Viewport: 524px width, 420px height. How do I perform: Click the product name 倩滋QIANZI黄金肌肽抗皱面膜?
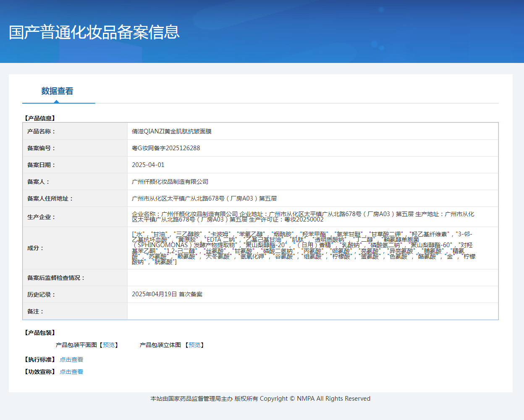pyautogui.click(x=172, y=131)
